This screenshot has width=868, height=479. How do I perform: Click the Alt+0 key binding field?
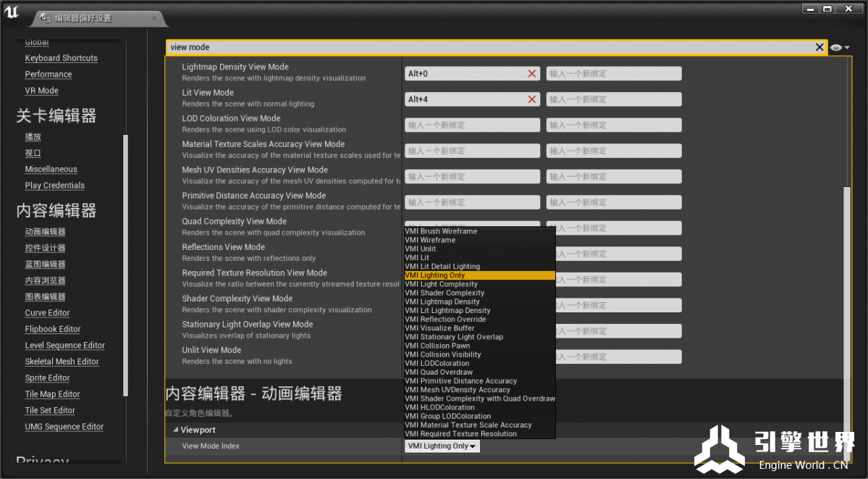click(472, 73)
